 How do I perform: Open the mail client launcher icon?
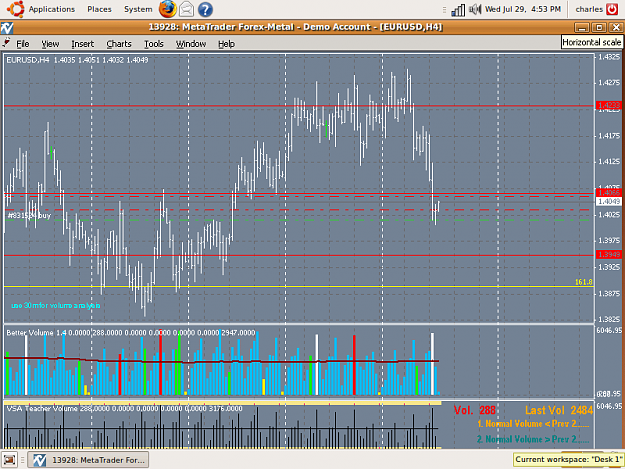coord(186,9)
